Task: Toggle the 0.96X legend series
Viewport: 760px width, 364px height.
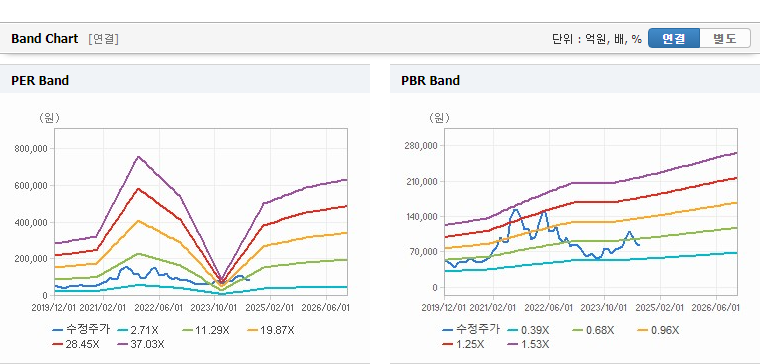Action: tap(658, 331)
